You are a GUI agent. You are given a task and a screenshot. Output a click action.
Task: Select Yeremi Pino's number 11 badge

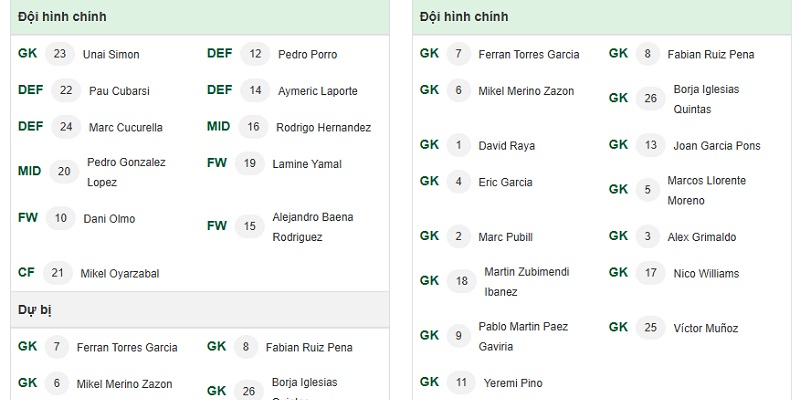click(x=461, y=383)
